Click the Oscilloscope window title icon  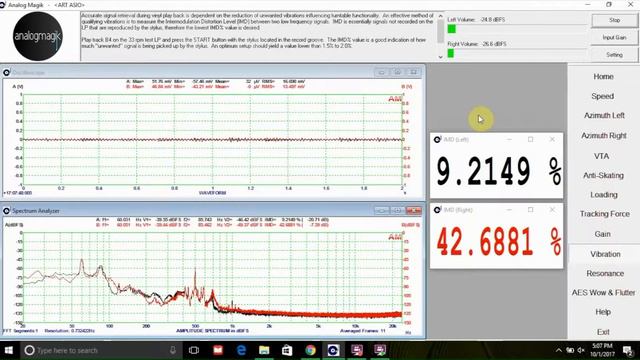[7, 73]
